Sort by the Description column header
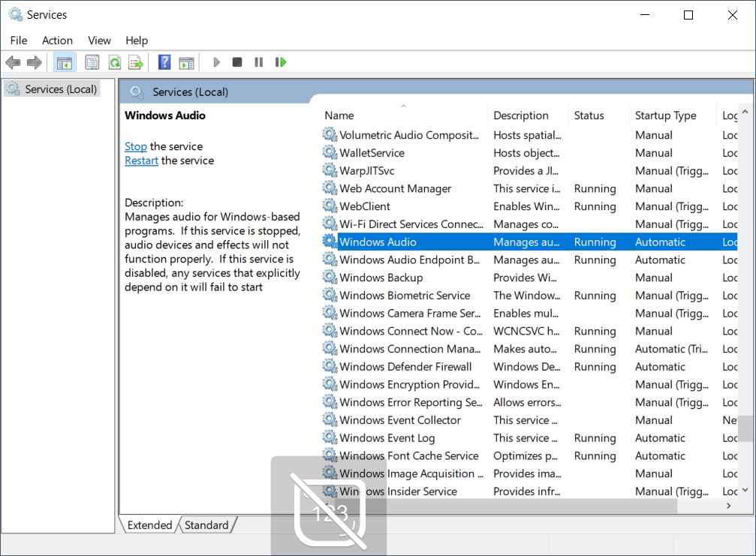Viewport: 756px width, 556px height. pos(528,116)
